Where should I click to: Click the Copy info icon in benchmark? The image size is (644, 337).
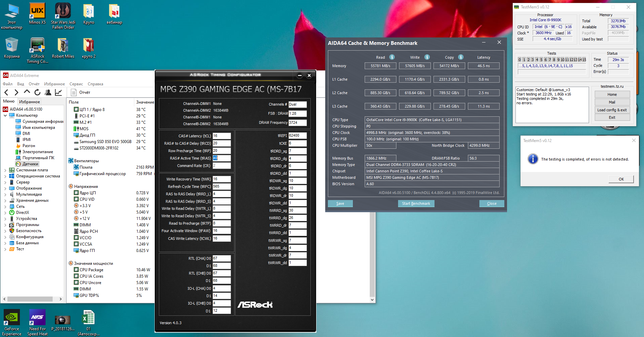pyautogui.click(x=461, y=57)
